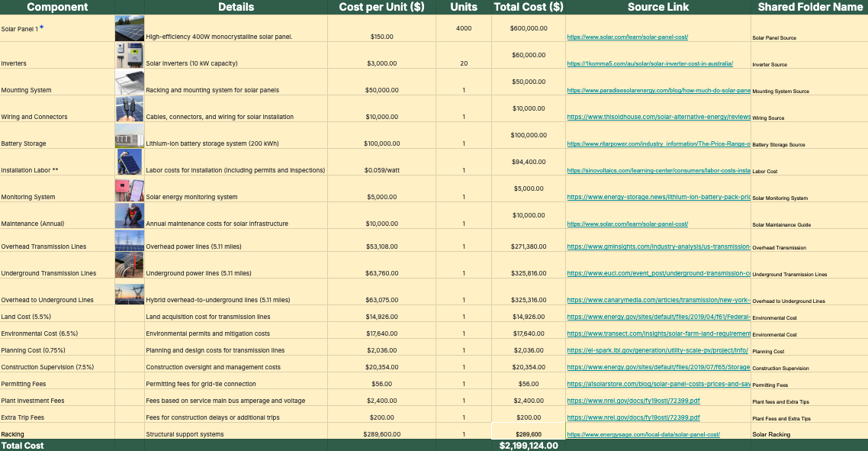Viewport: 868px width, 451px height.
Task: Select the Environmental Cost (6.5%) cell
Action: (57, 330)
